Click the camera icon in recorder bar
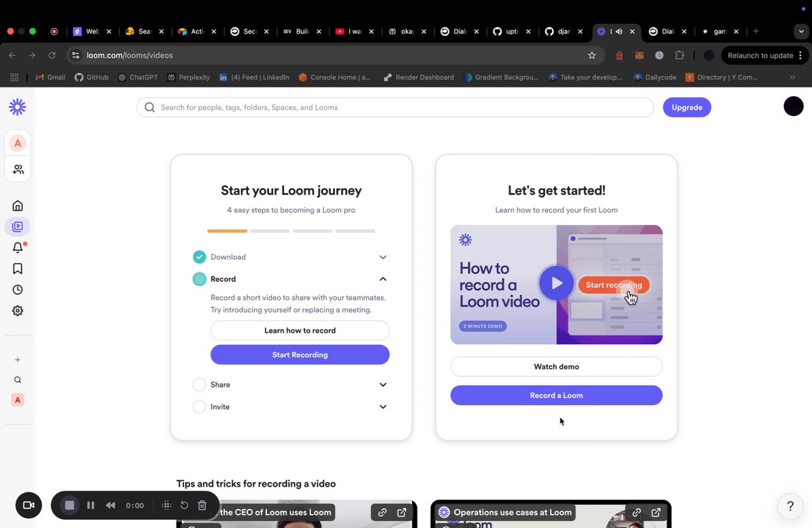The width and height of the screenshot is (812, 528). [29, 505]
